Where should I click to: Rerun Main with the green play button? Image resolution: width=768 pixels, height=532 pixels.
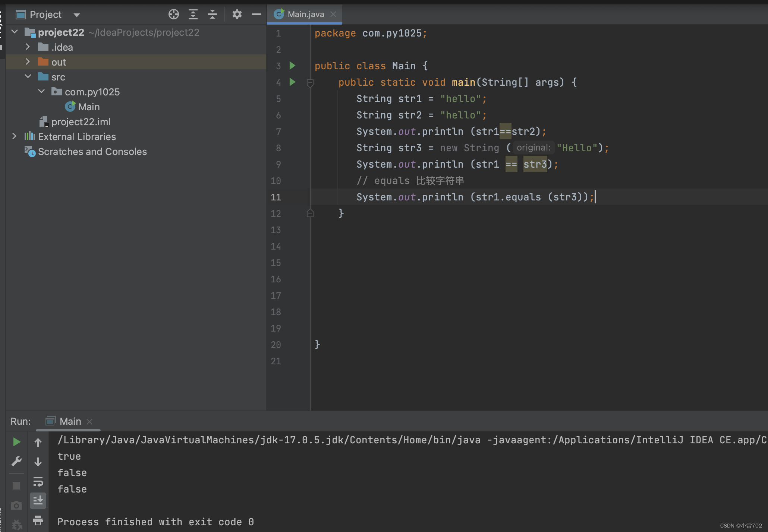click(x=16, y=442)
